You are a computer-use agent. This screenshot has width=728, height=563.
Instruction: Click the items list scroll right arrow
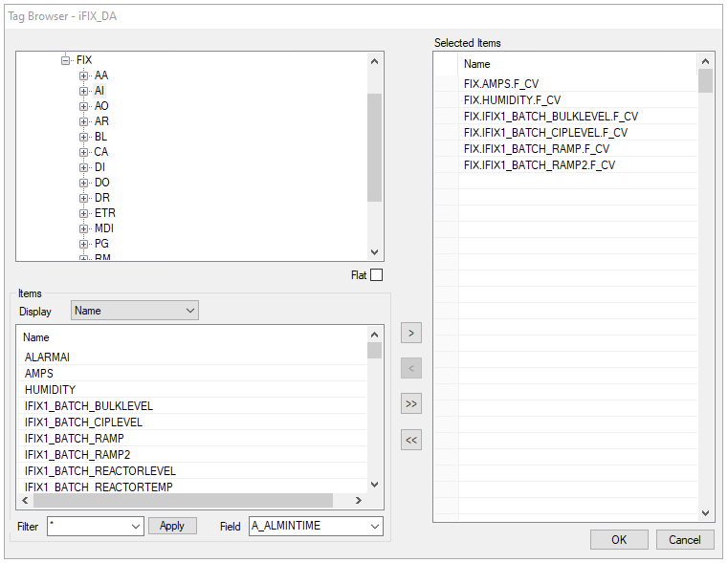[x=359, y=501]
